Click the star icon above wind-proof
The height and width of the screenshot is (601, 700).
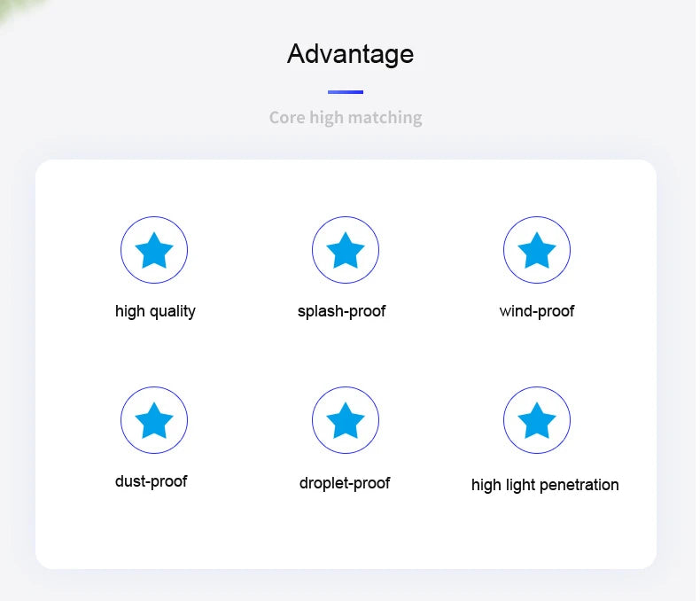[537, 250]
